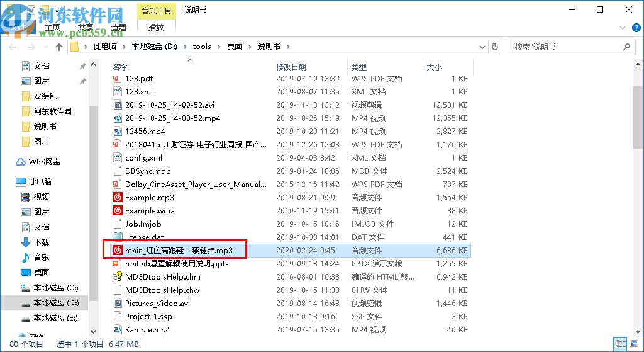Open the 播放 ribbon tab
644x352 pixels.
pos(156,28)
